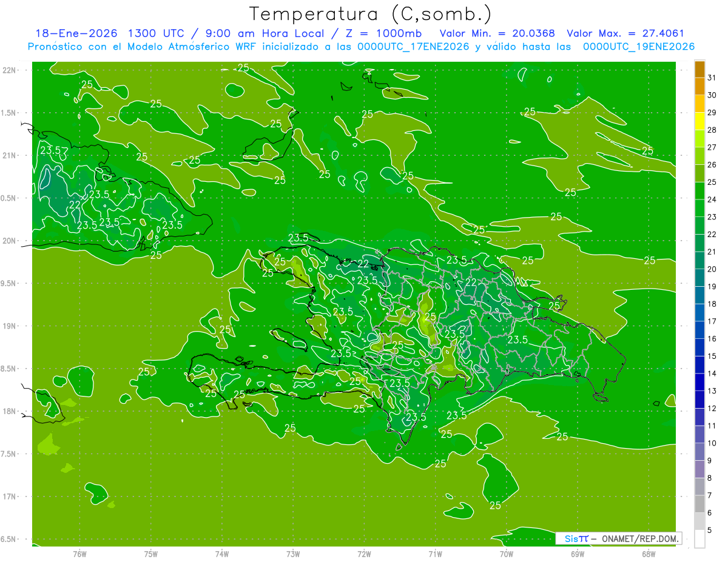728x562 pixels.
Task: Click the "68W" longitude axis label
Action: (649, 554)
